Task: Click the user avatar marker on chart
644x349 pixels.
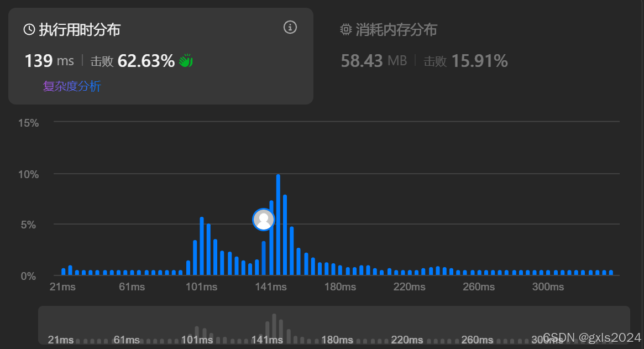Action: pyautogui.click(x=263, y=220)
